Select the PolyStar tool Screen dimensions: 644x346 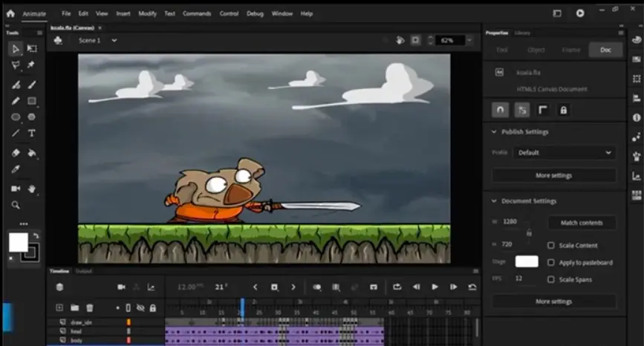(32, 117)
